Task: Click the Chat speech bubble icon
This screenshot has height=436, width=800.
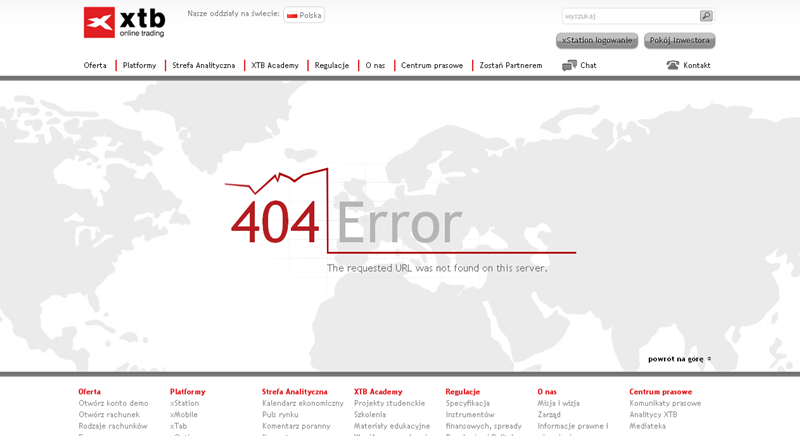Action: [x=569, y=66]
